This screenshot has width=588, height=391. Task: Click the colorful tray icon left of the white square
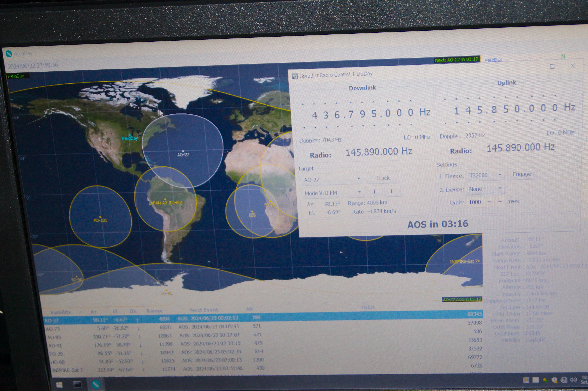coord(526,380)
